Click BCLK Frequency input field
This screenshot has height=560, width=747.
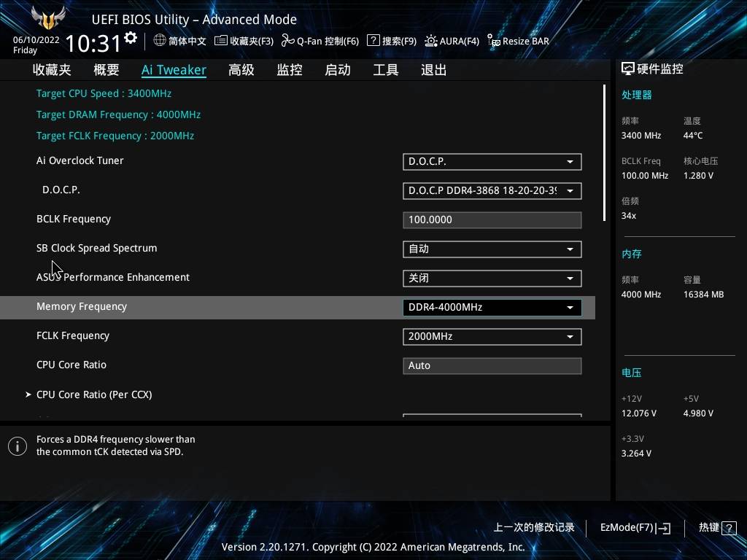pos(492,220)
